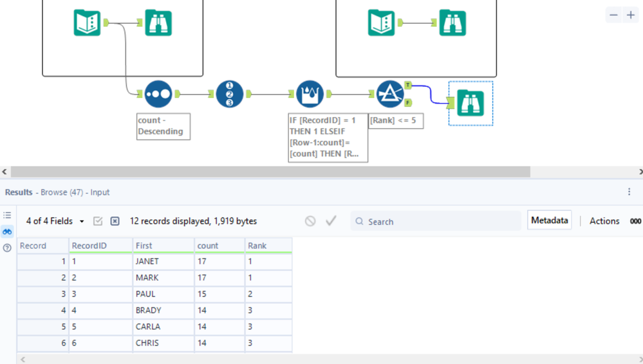Click the Filter tool's True output anchor
The height and width of the screenshot is (364, 643).
[x=408, y=85]
